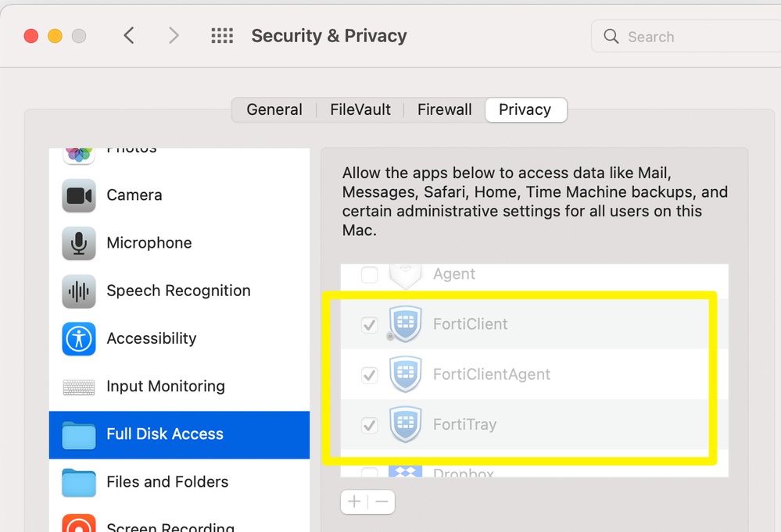Image resolution: width=781 pixels, height=532 pixels.
Task: Choose the Accessibility icon in sidebar
Action: 79,338
